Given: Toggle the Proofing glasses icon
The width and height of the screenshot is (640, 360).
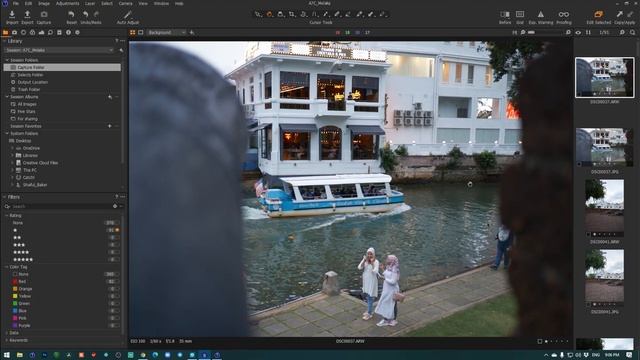Looking at the screenshot, I should tap(564, 14).
